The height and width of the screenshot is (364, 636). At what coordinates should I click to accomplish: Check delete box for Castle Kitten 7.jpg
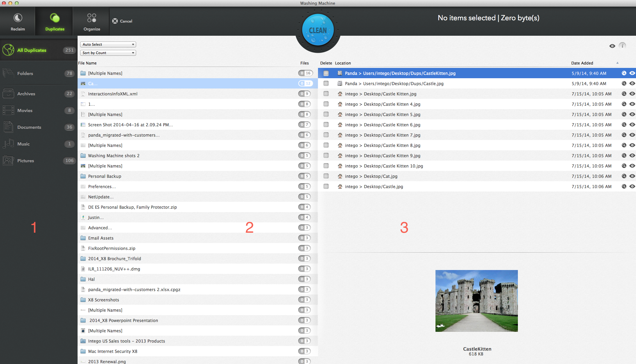pyautogui.click(x=326, y=135)
